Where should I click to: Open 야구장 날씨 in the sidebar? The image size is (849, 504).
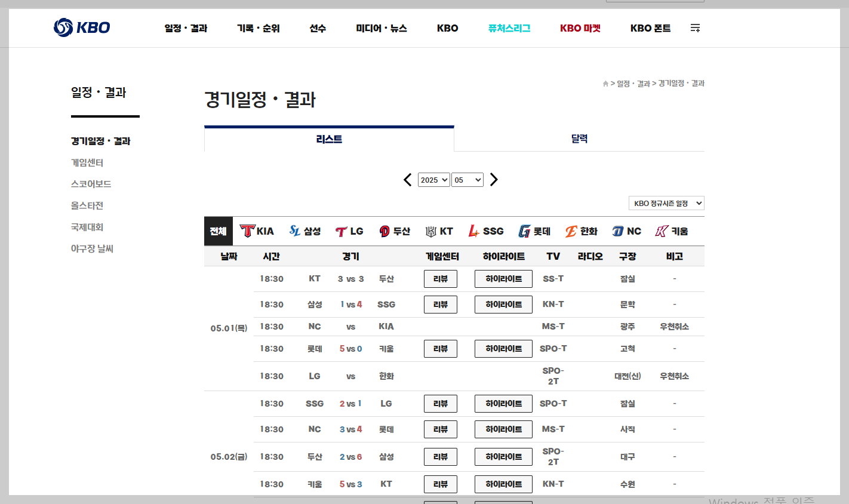[x=92, y=248]
